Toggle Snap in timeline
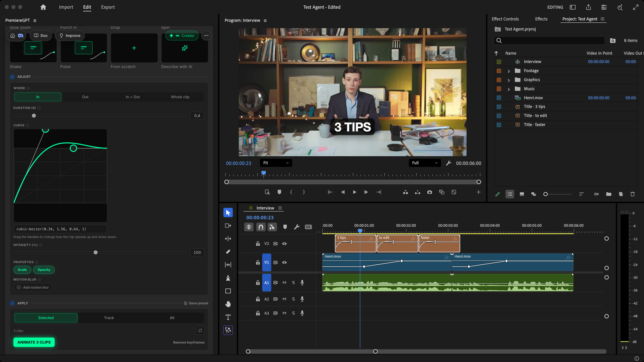Screen dimensions: 644x362 pyautogui.click(x=261, y=227)
